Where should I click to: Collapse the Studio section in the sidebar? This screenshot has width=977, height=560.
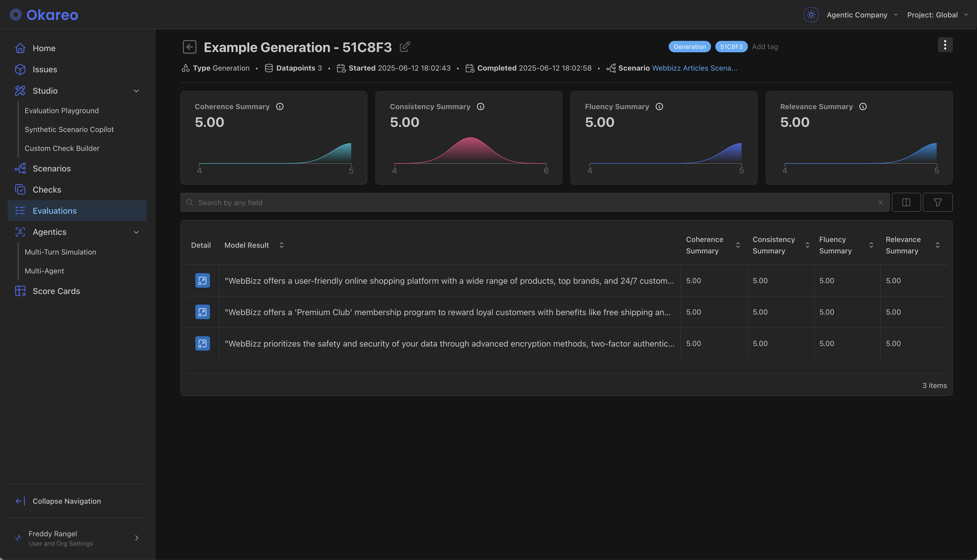(x=136, y=91)
